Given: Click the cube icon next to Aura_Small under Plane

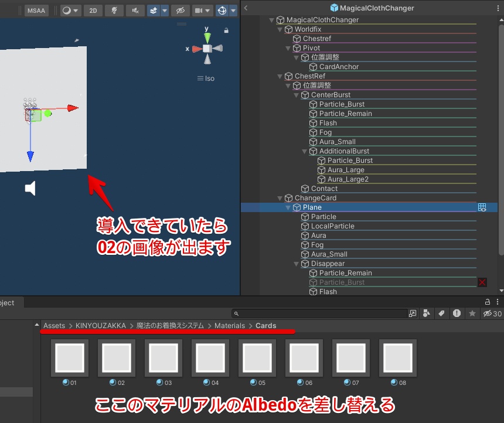Looking at the screenshot, I should [305, 254].
